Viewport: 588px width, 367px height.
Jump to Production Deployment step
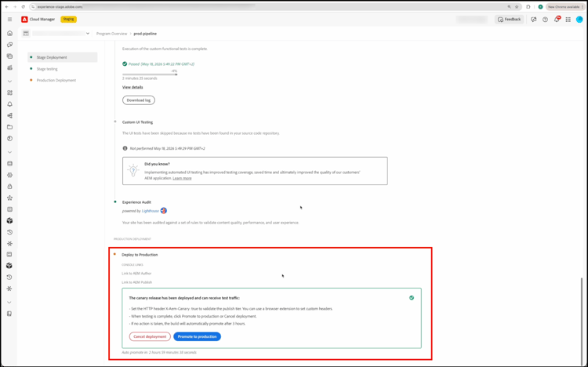(56, 80)
